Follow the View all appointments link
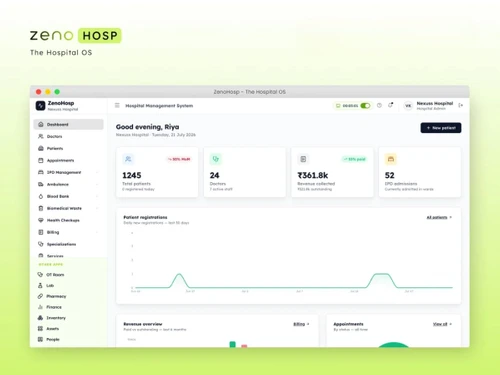The width and height of the screenshot is (500, 375). (442, 324)
